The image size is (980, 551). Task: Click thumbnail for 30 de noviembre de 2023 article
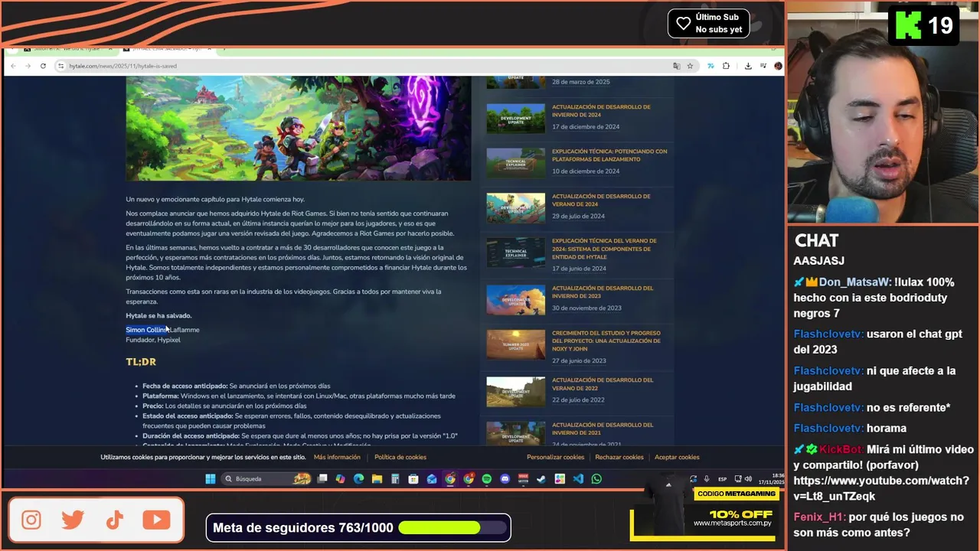516,299
